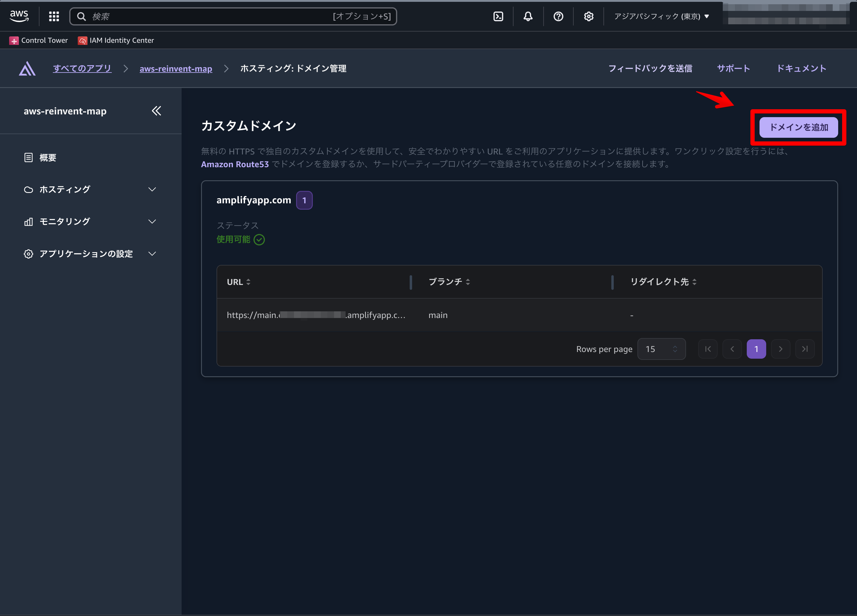The width and height of the screenshot is (857, 616).
Task: Click the ドメインを追加 button
Action: [x=798, y=127]
